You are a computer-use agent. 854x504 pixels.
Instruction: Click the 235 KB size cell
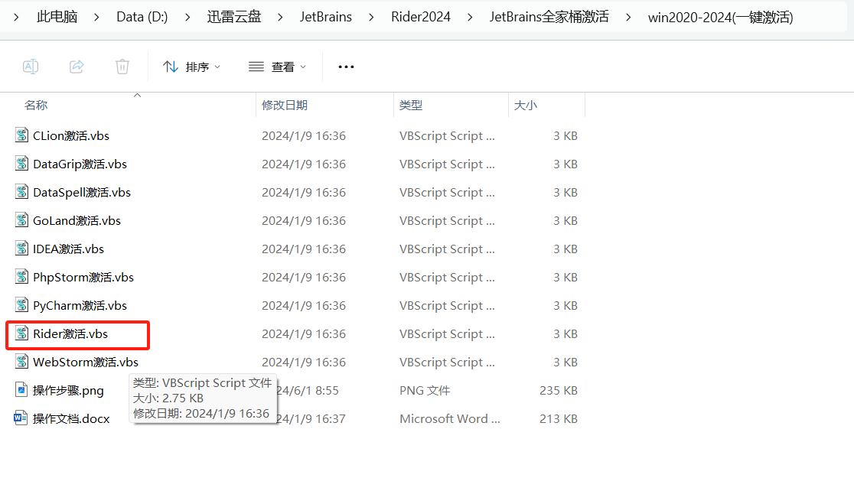point(559,390)
